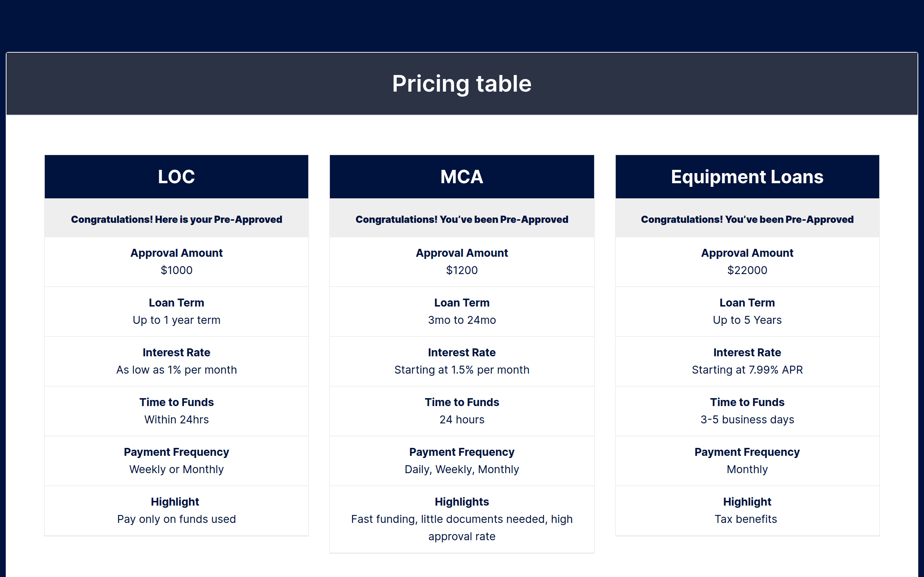Select the MCA plan header

pos(462,177)
